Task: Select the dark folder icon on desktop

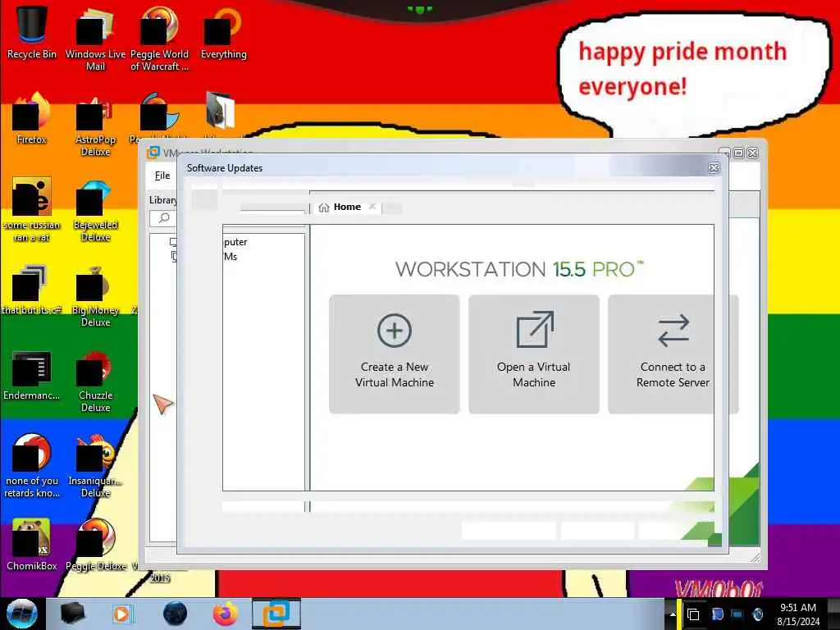Action: (x=220, y=110)
